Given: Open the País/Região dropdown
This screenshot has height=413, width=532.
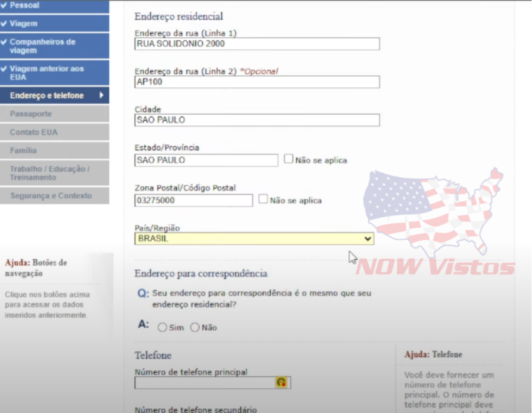Looking at the screenshot, I should coord(254,238).
